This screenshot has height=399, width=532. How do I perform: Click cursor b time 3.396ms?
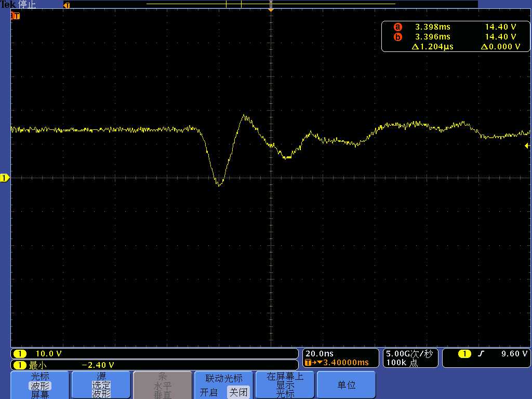coord(433,37)
